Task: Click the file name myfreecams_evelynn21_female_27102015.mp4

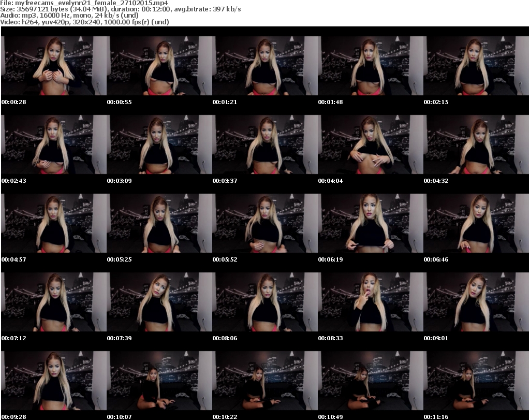Action: tap(92, 3)
